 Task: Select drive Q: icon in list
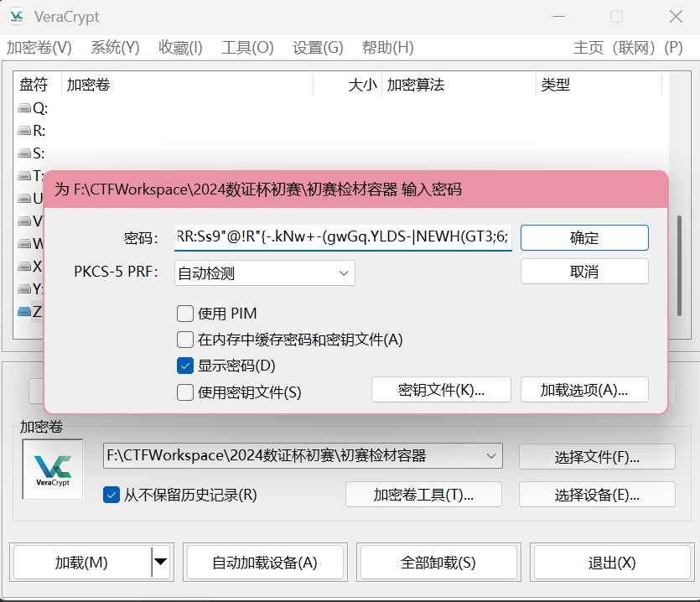tap(24, 108)
